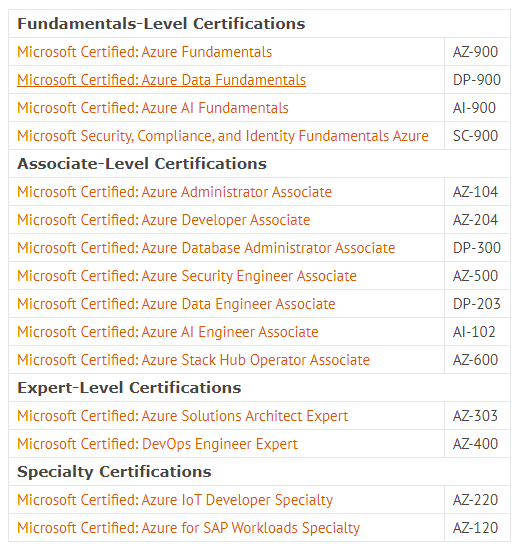Select the AZ-600 exam code cell
The image size is (519, 550).
coord(477,360)
